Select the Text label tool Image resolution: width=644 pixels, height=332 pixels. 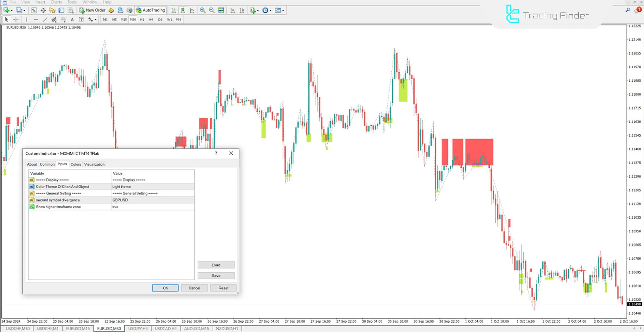click(x=72, y=19)
